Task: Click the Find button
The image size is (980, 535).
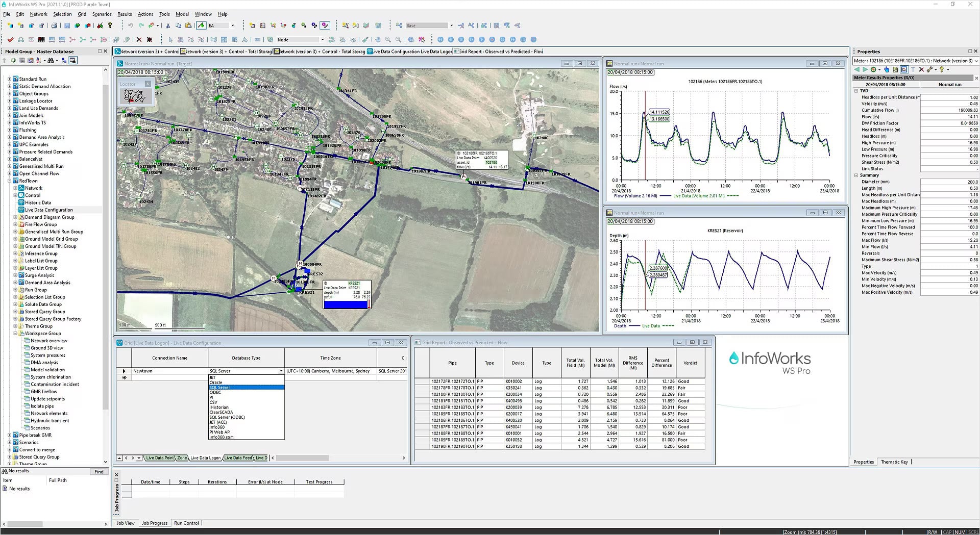Action: 99,472
